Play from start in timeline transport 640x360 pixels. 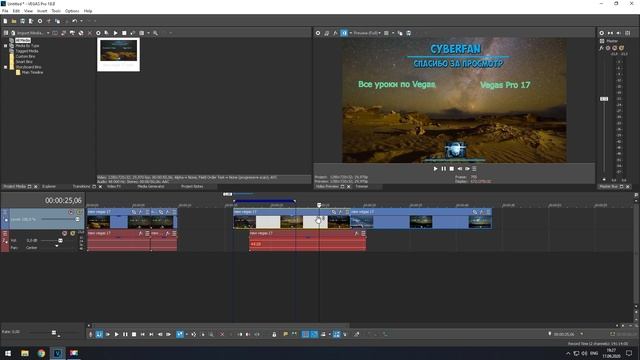[108, 334]
